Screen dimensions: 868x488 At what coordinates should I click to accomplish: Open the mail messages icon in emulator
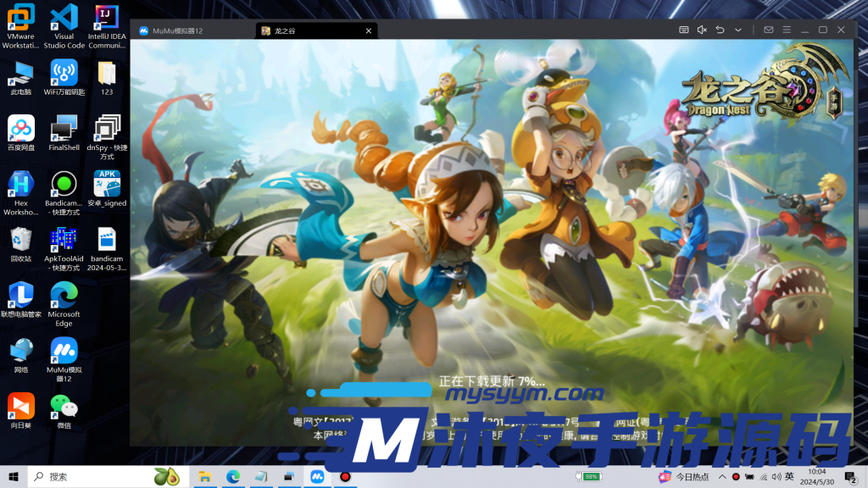click(x=769, y=30)
